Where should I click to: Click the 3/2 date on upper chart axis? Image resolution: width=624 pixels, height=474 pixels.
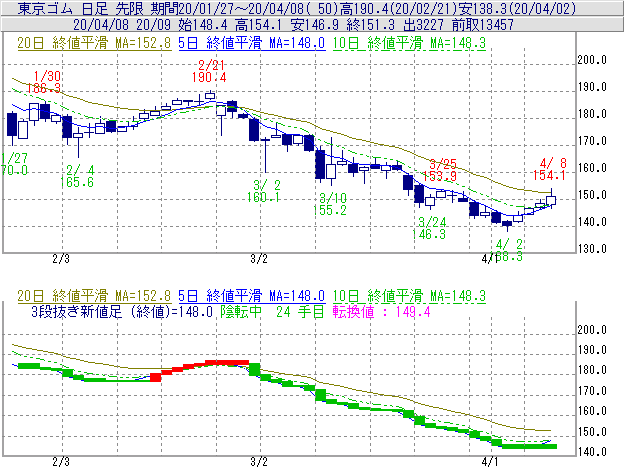pyautogui.click(x=259, y=259)
